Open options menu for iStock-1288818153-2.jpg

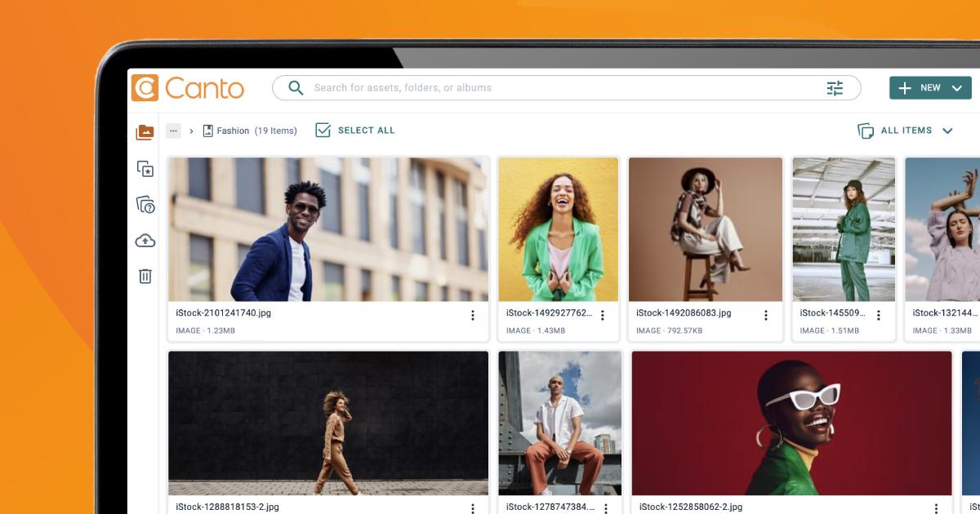coord(472,508)
